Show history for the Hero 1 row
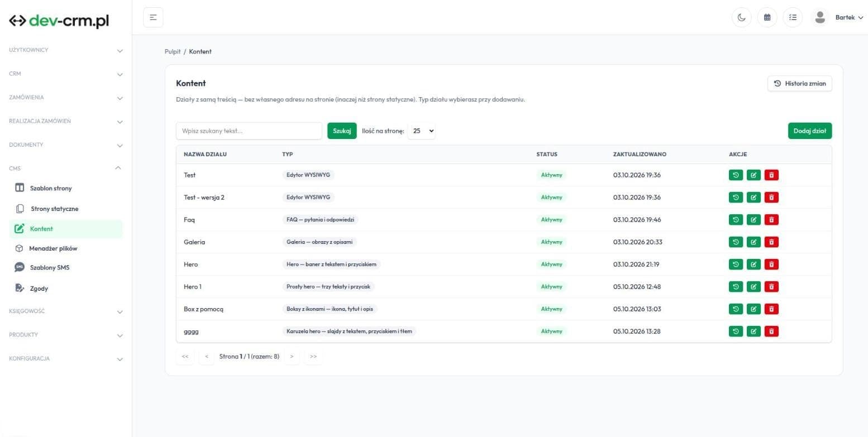 click(736, 287)
